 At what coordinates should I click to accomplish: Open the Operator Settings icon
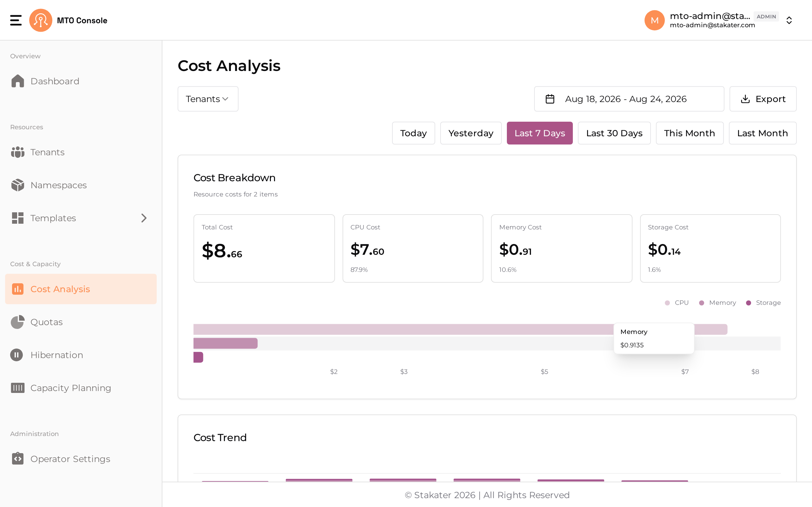(17, 459)
